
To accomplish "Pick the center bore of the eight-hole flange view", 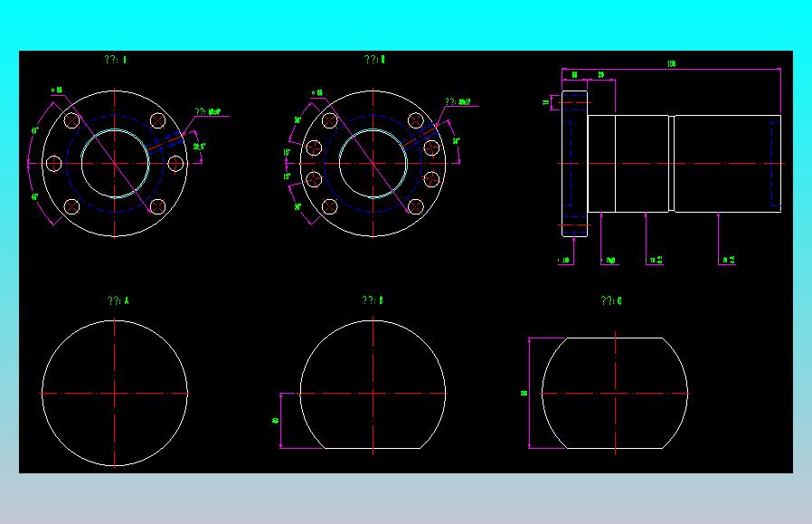I will pyautogui.click(x=373, y=163).
